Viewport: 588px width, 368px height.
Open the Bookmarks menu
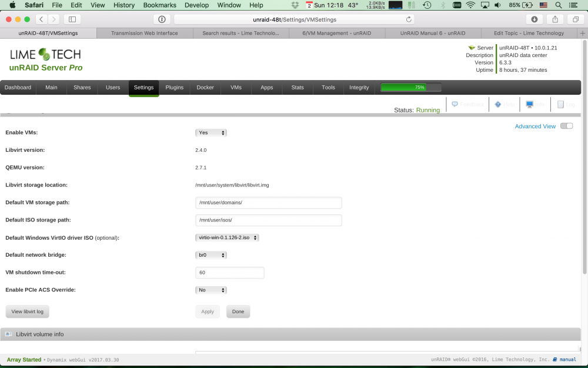pos(159,5)
